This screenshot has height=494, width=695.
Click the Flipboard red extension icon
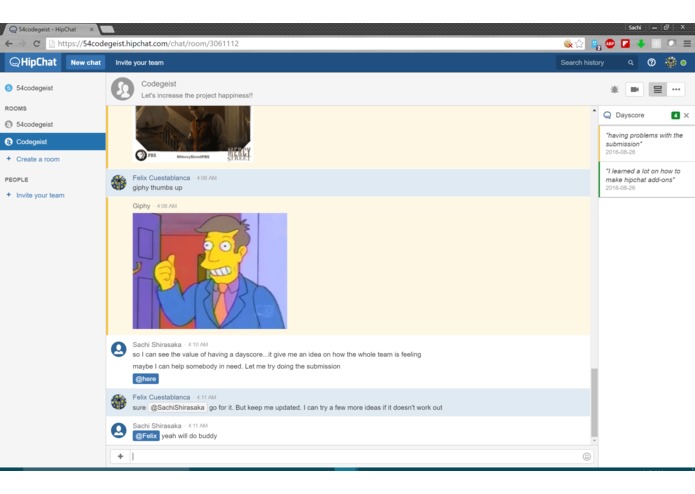click(625, 43)
